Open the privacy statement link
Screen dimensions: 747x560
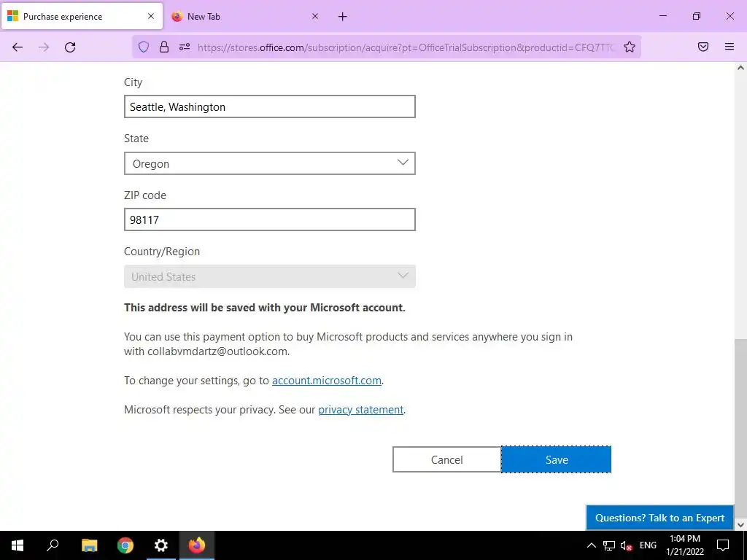pyautogui.click(x=360, y=410)
